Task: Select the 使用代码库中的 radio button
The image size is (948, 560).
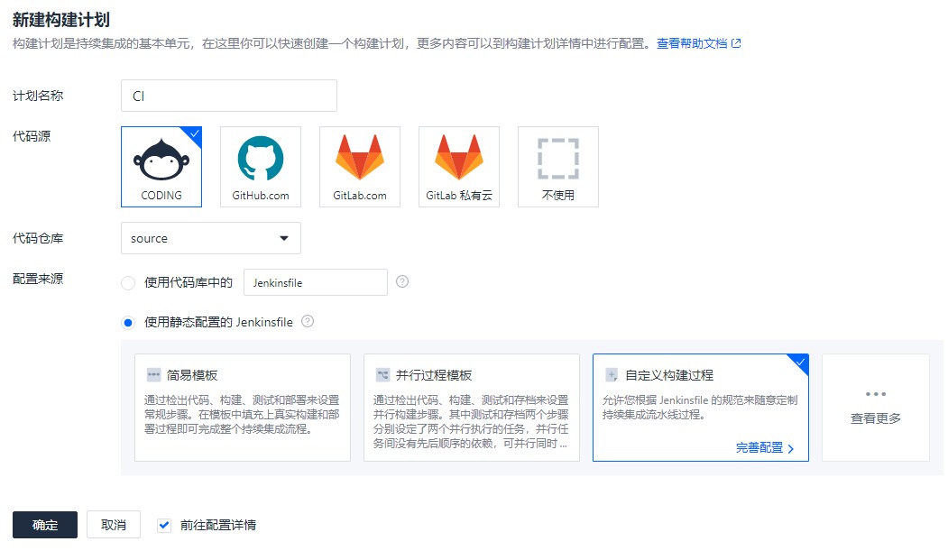Action: pos(128,283)
